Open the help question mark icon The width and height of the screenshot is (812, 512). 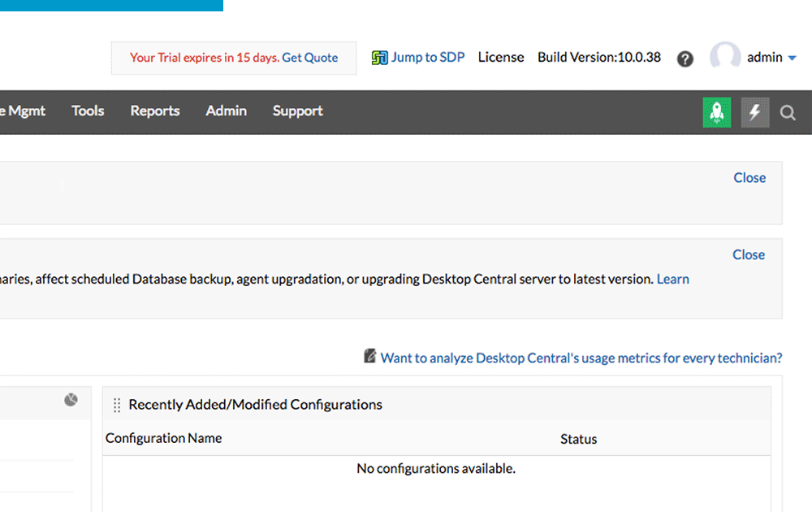(x=685, y=59)
